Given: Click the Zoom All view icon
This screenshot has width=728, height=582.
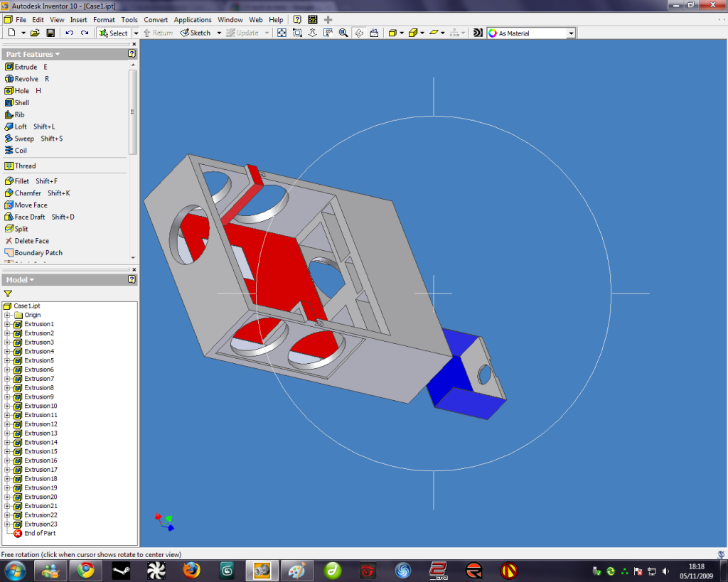Looking at the screenshot, I should pyautogui.click(x=282, y=33).
